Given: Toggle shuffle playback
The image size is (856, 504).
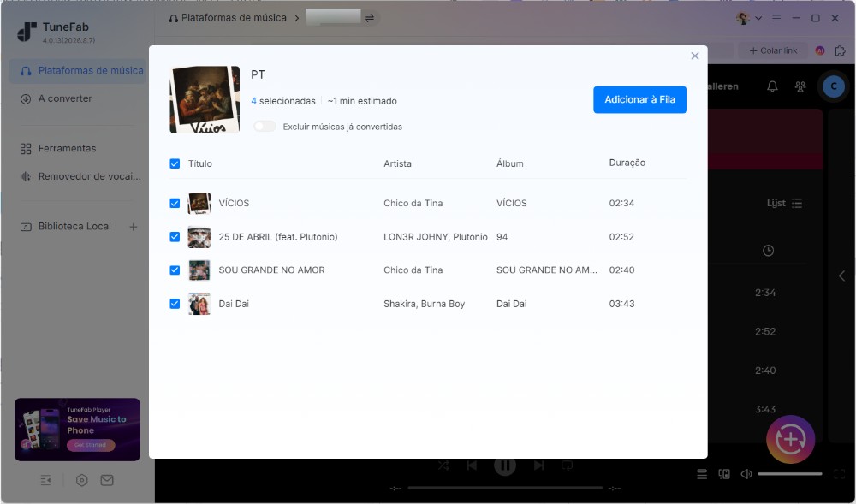Looking at the screenshot, I should click(443, 465).
